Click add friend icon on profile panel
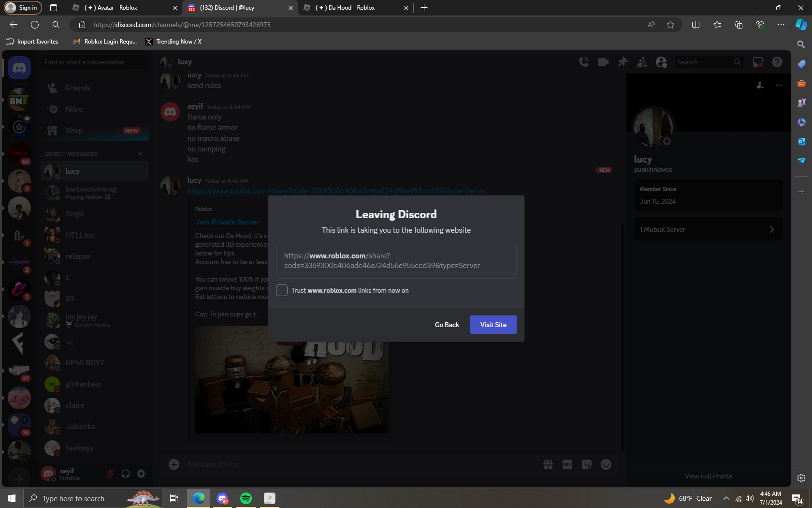This screenshot has width=812, height=508. pos(760,85)
